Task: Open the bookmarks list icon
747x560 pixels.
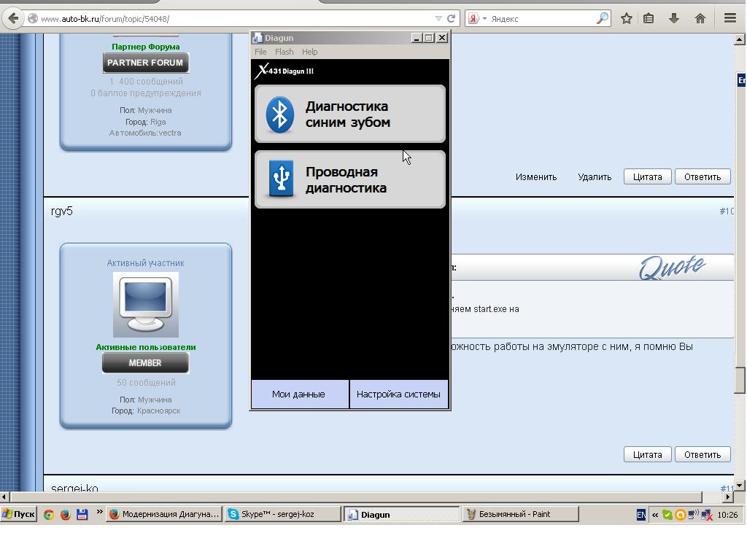Action: [x=649, y=18]
